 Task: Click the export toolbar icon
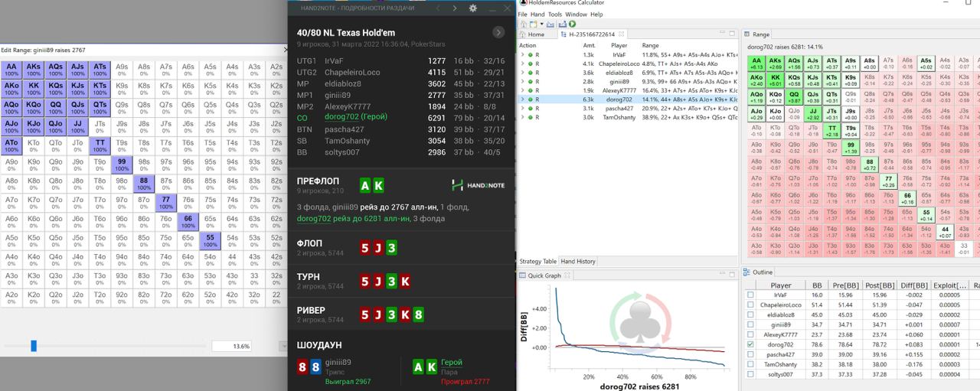[x=562, y=24]
